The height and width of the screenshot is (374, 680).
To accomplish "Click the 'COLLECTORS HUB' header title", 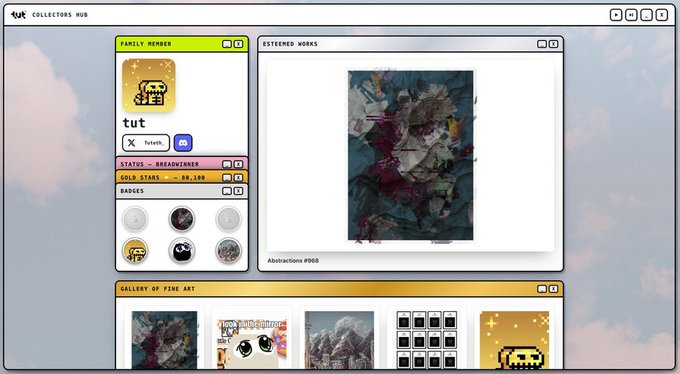I will tap(60, 15).
